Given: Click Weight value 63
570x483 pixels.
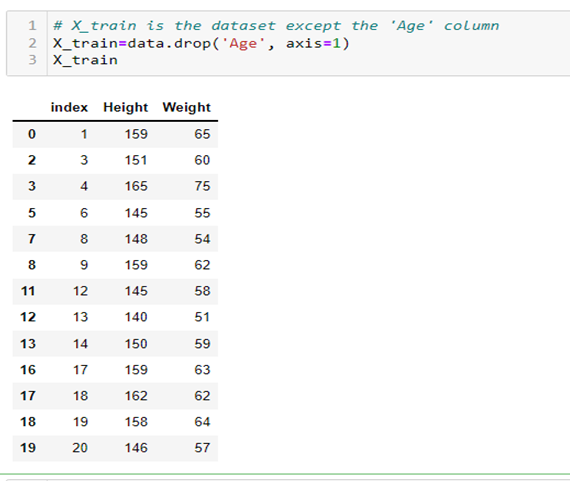Looking at the screenshot, I should coord(202,370).
